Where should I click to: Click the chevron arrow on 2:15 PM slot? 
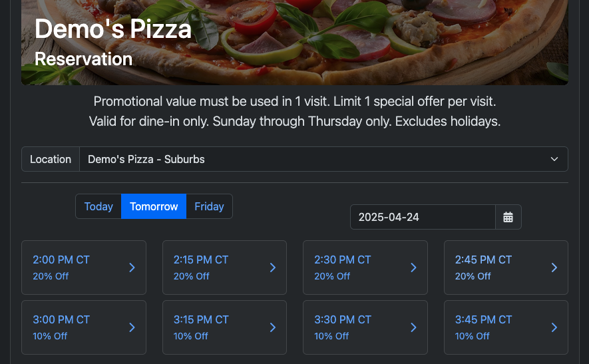coord(273,268)
